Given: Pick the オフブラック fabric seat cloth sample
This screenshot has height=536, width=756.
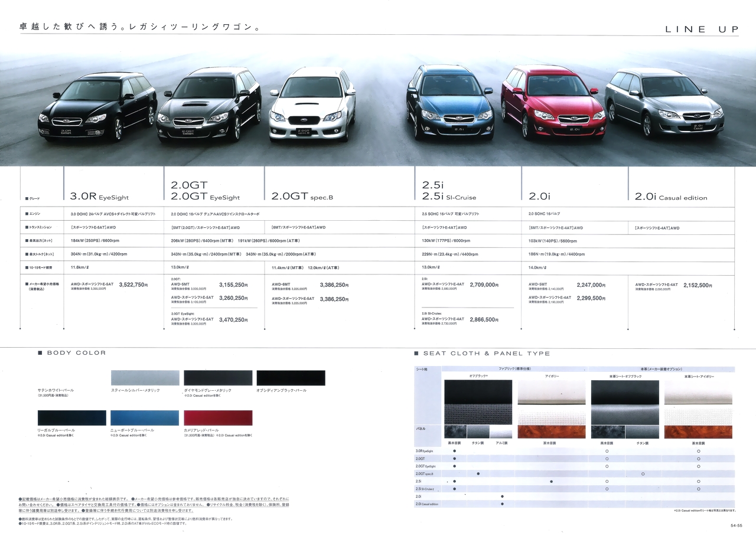Looking at the screenshot, I should tap(478, 401).
